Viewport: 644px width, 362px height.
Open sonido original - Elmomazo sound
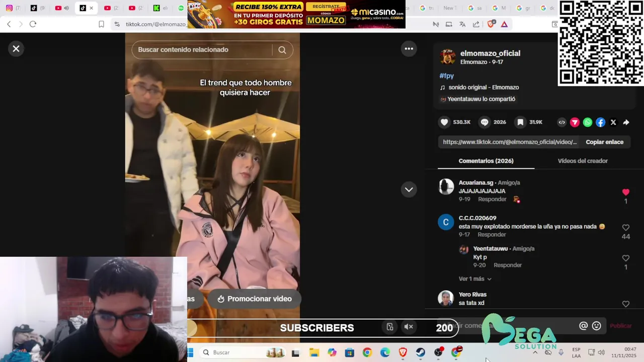484,87
